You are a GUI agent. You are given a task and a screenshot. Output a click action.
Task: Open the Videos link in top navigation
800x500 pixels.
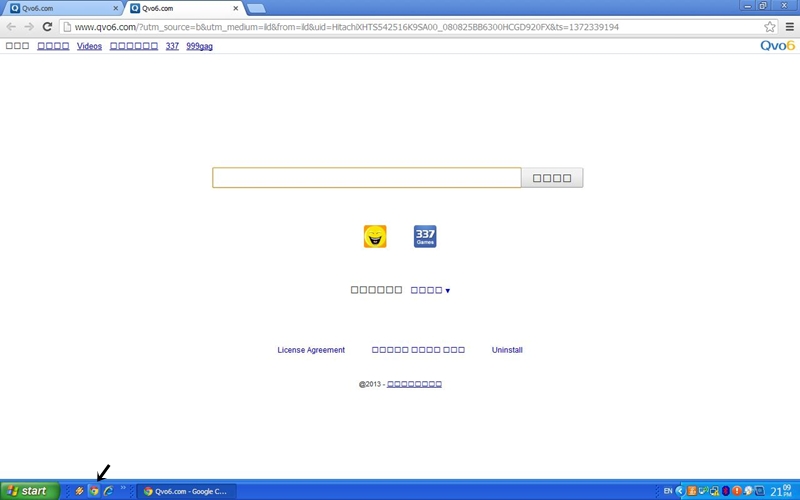[x=89, y=46]
